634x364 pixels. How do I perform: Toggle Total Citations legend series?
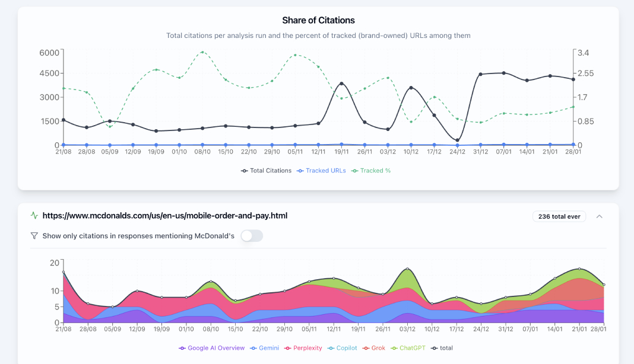click(x=267, y=171)
